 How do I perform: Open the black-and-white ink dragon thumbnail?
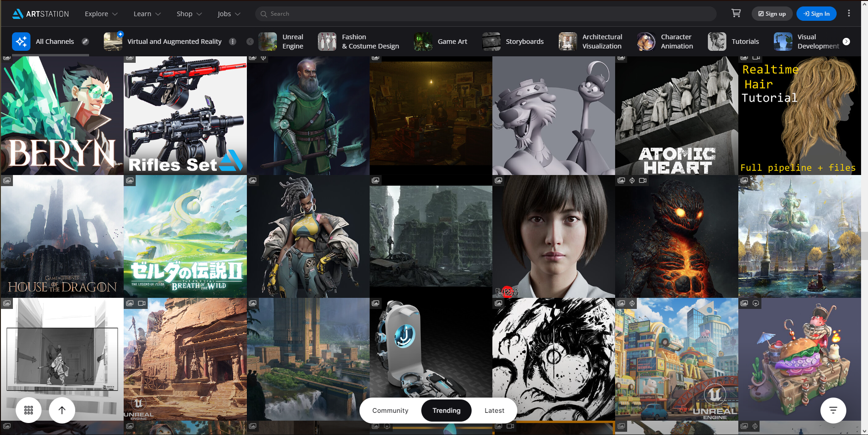(554, 359)
